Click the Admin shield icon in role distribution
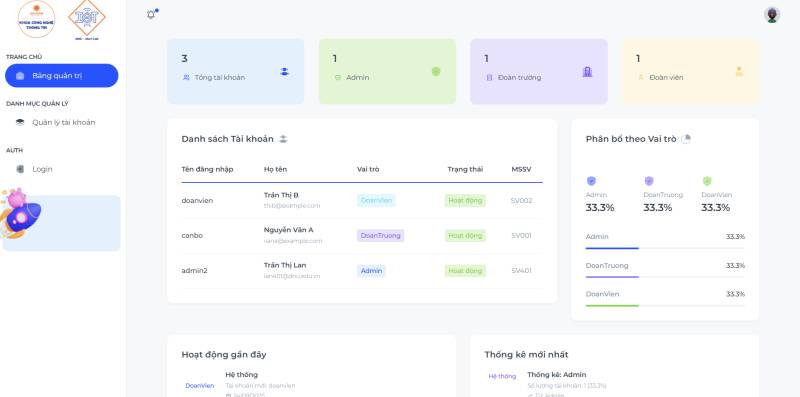Screen dimensions: 800x397 pos(591,181)
